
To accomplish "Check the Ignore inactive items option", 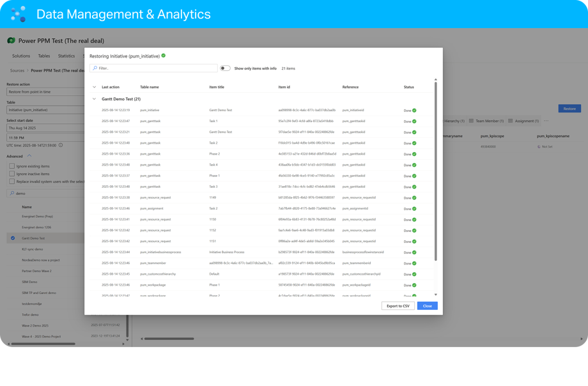I will point(12,174).
